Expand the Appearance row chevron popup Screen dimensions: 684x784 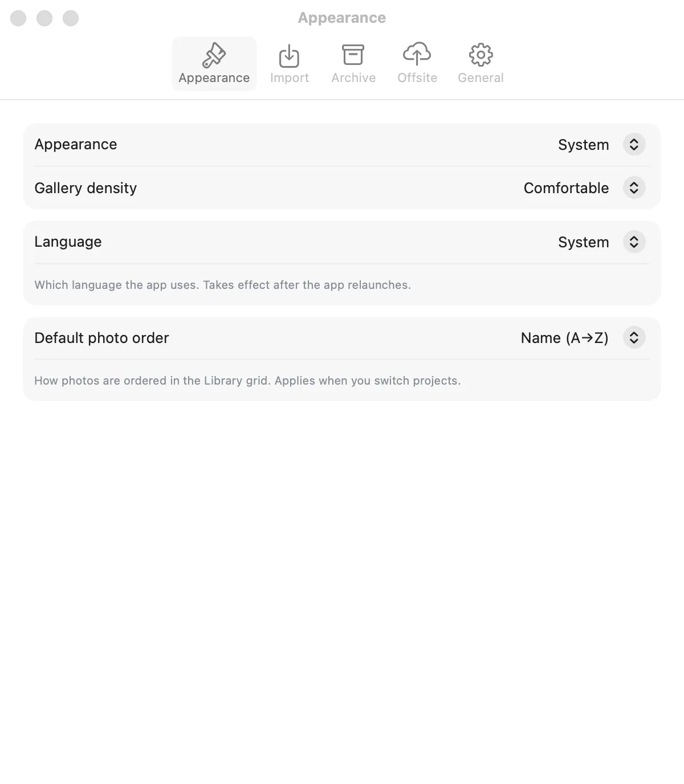[634, 144]
